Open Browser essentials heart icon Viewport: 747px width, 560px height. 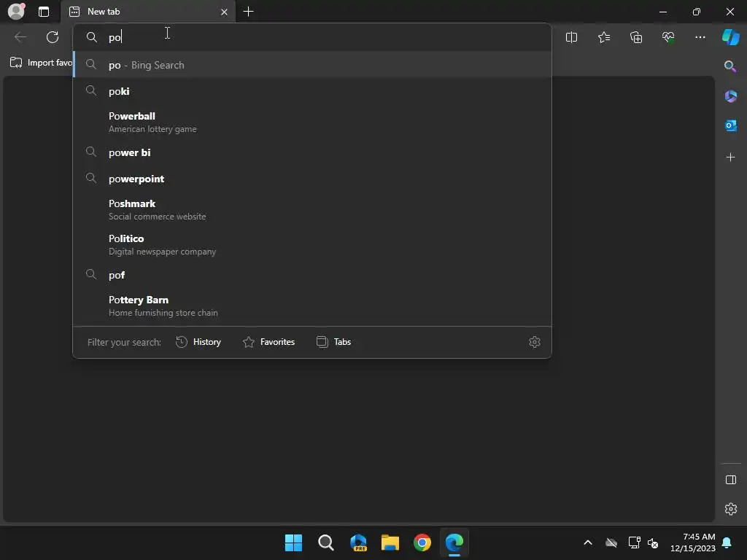pyautogui.click(x=668, y=37)
